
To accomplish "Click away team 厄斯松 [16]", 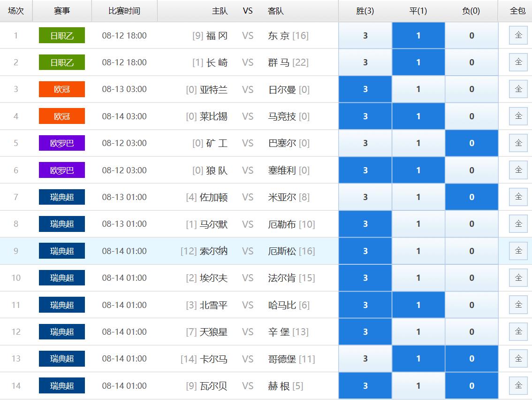I will [291, 251].
